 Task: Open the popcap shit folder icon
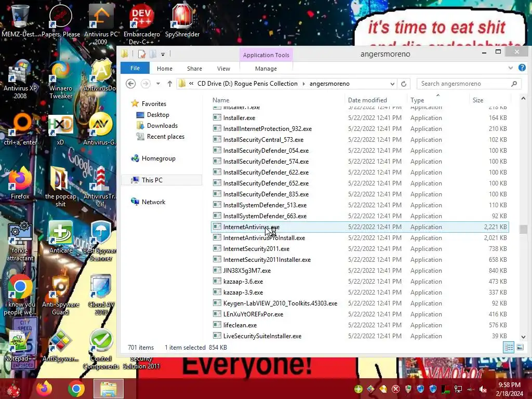[x=60, y=187]
